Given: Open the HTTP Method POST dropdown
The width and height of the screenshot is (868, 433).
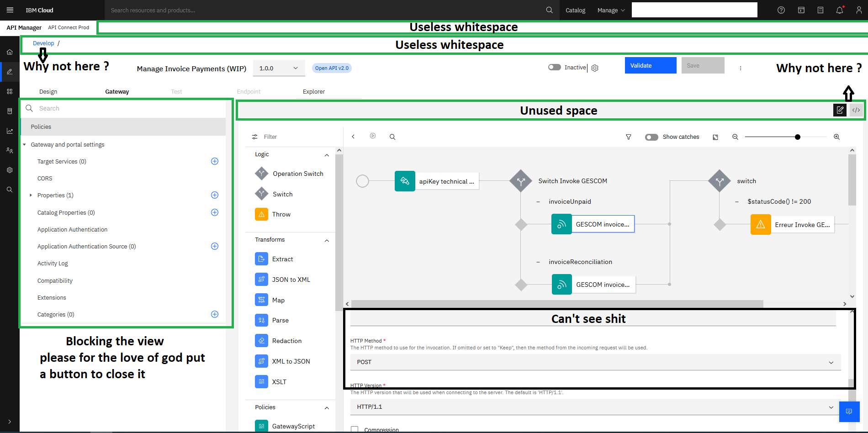Looking at the screenshot, I should 595,362.
